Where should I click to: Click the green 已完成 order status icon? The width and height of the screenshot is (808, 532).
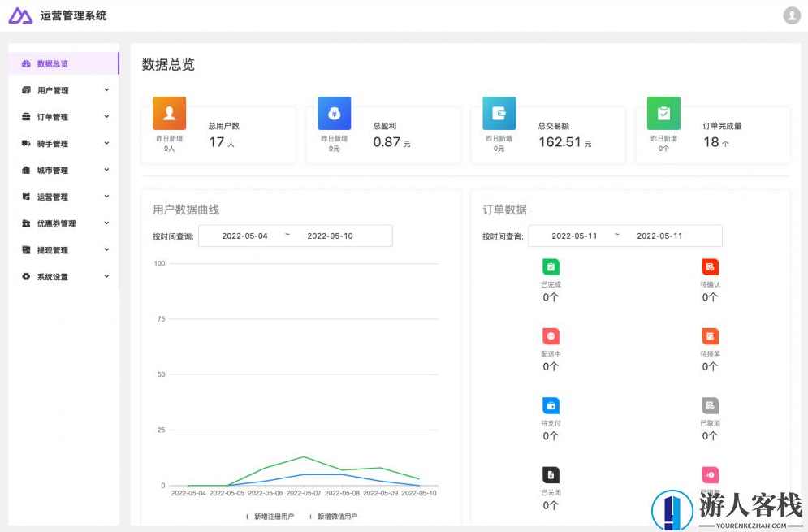tap(551, 266)
